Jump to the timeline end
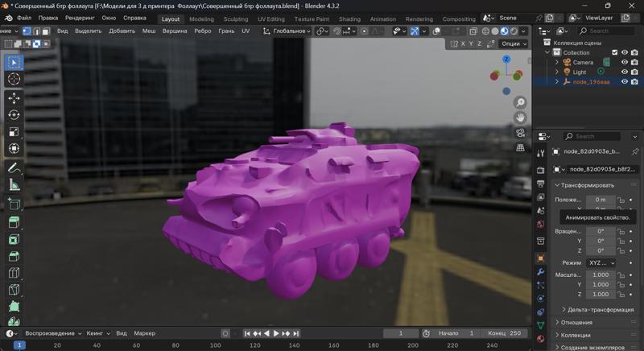The image size is (644, 351). point(296,333)
